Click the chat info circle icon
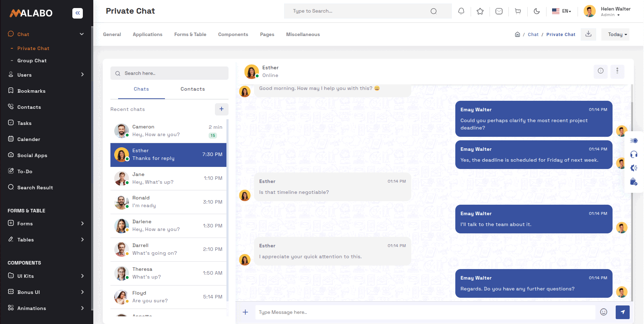 [601, 71]
